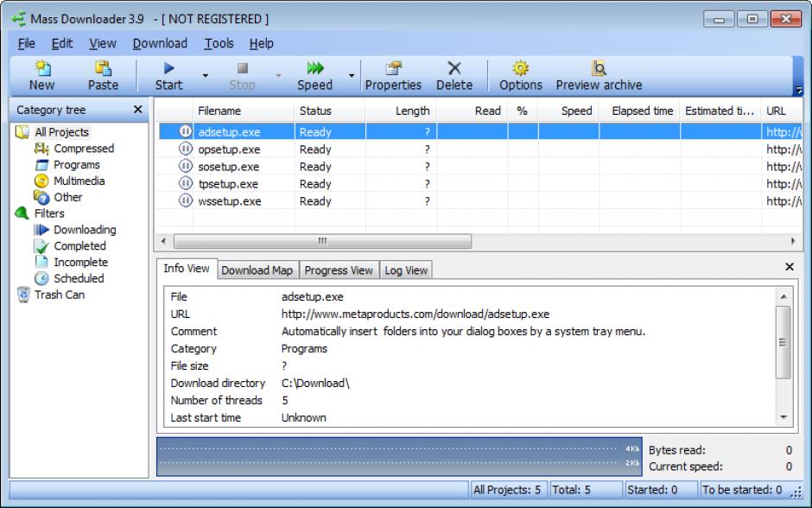Open the Start button dropdown arrow

tap(205, 76)
